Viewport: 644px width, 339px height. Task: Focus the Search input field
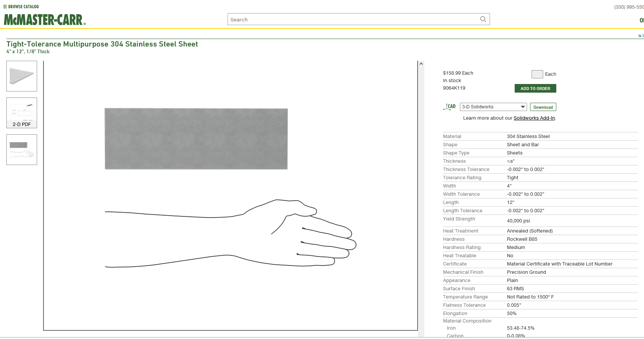pyautogui.click(x=358, y=19)
